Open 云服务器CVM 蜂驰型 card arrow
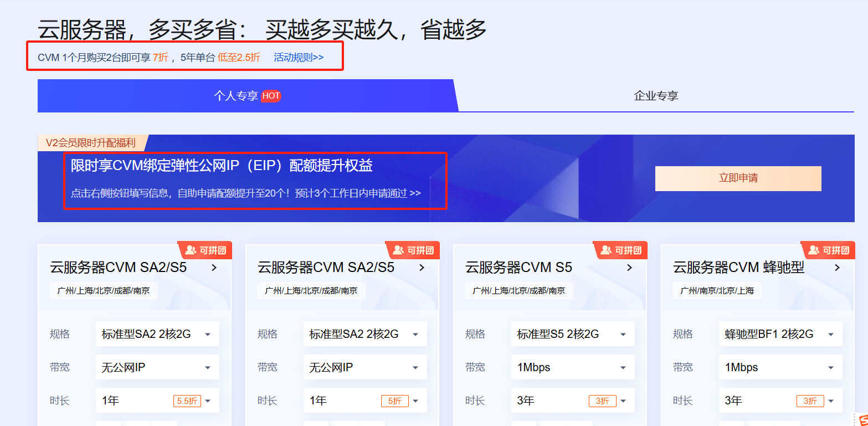The height and width of the screenshot is (426, 868). click(838, 268)
